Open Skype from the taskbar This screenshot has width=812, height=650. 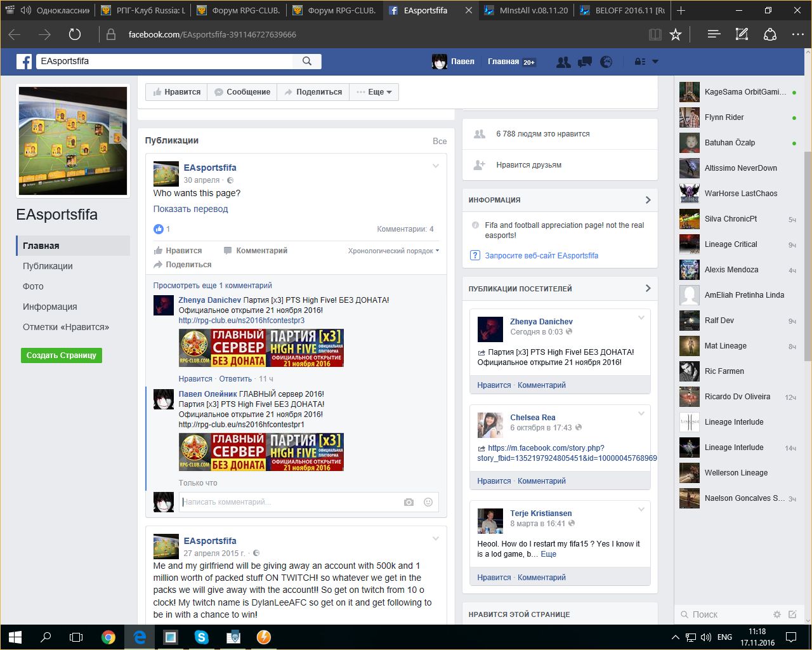pyautogui.click(x=202, y=637)
